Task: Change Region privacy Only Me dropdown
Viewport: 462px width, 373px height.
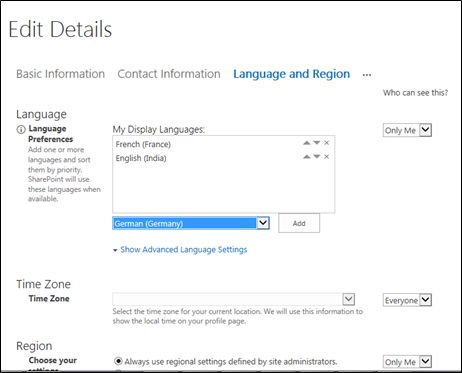Action: pos(407,362)
